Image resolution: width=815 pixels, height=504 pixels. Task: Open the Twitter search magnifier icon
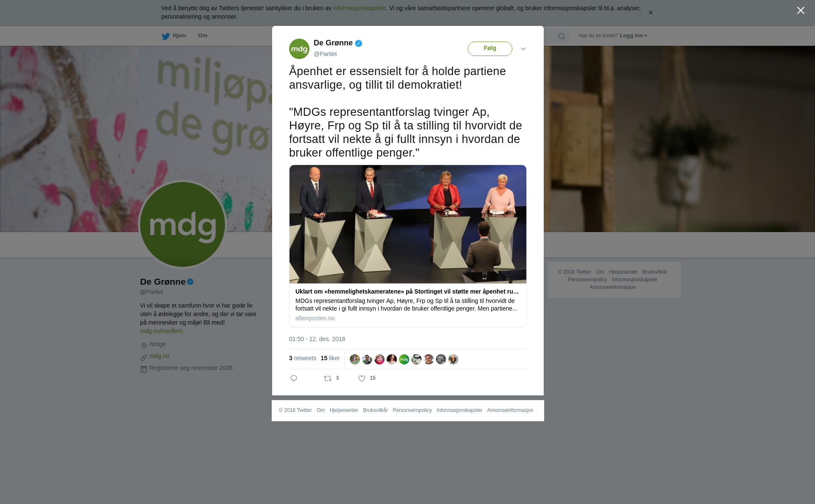coord(562,36)
